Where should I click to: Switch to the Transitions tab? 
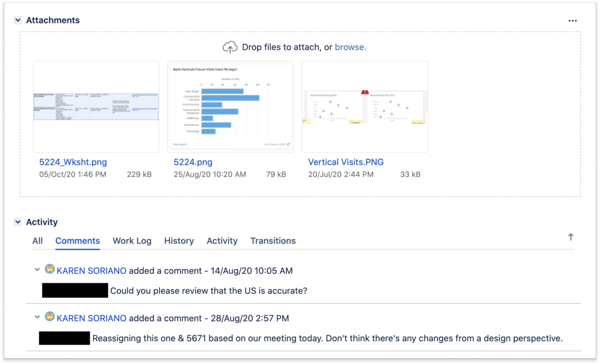click(273, 241)
